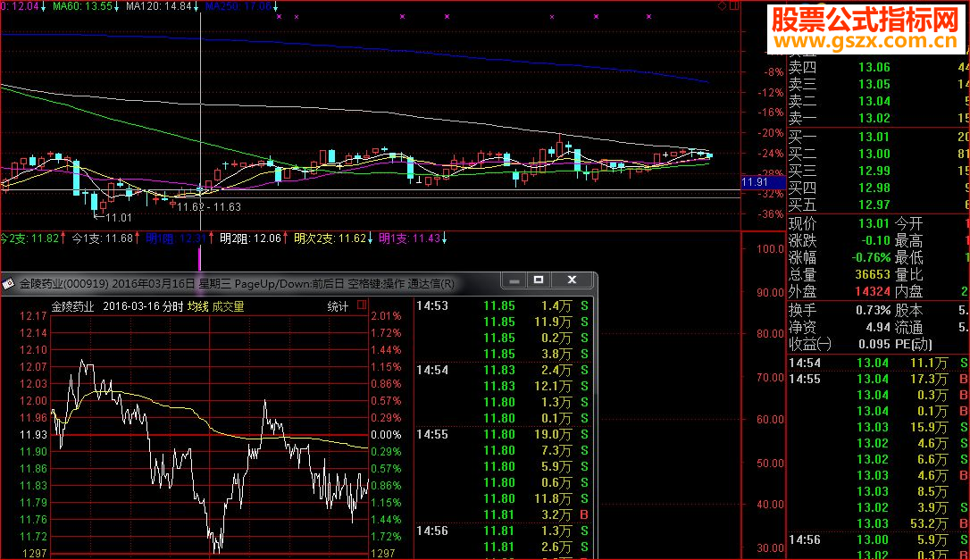Select the 13.03 53.2万 tick row in right panel

878,524
